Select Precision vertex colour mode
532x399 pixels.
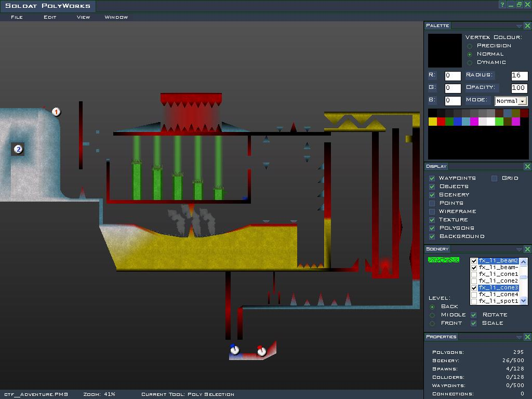(x=470, y=46)
